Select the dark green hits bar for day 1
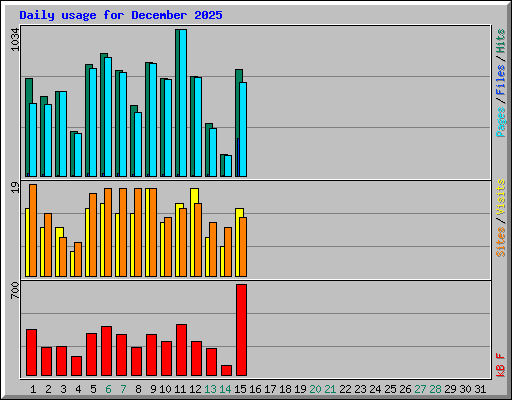The width and height of the screenshot is (512, 400). tap(28, 127)
